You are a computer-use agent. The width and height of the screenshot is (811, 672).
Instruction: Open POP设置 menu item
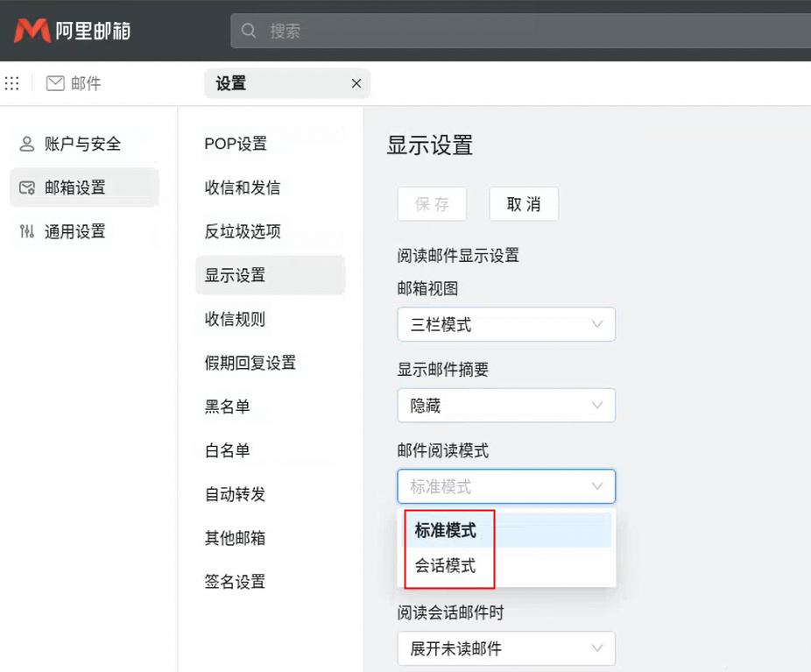tap(236, 144)
